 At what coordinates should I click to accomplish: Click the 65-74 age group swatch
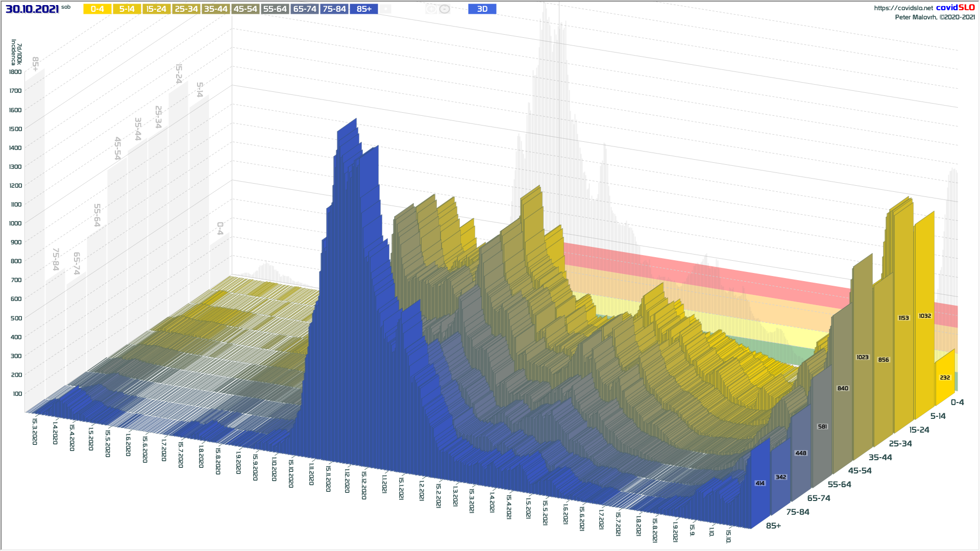pos(305,9)
